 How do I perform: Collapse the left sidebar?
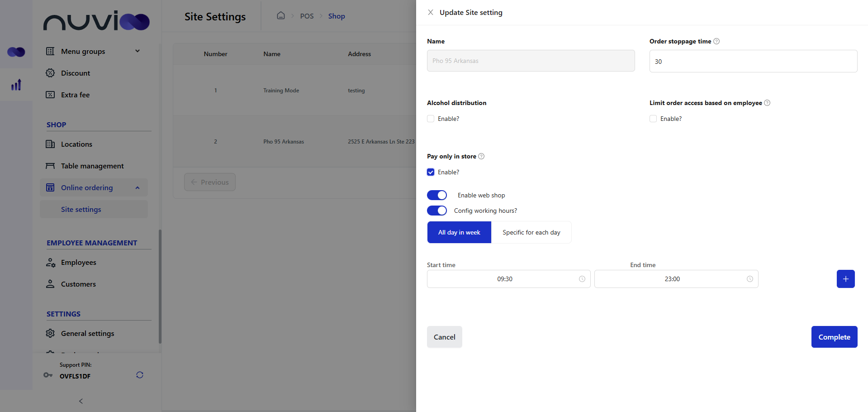pyautogui.click(x=81, y=401)
